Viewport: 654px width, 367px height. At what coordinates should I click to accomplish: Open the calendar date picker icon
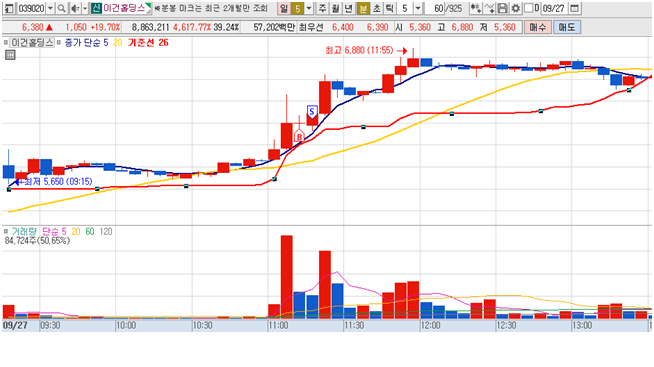point(574,8)
